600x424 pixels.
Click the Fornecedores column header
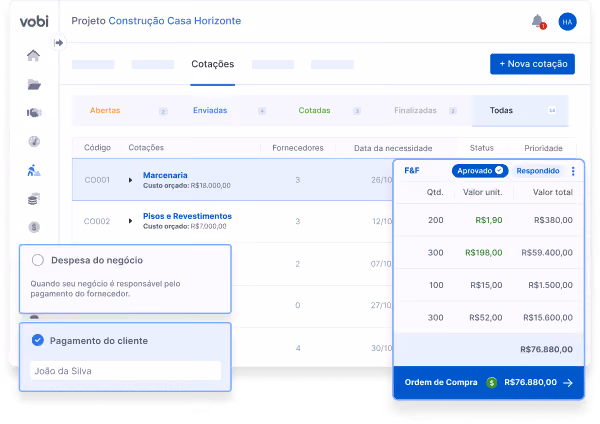point(298,148)
